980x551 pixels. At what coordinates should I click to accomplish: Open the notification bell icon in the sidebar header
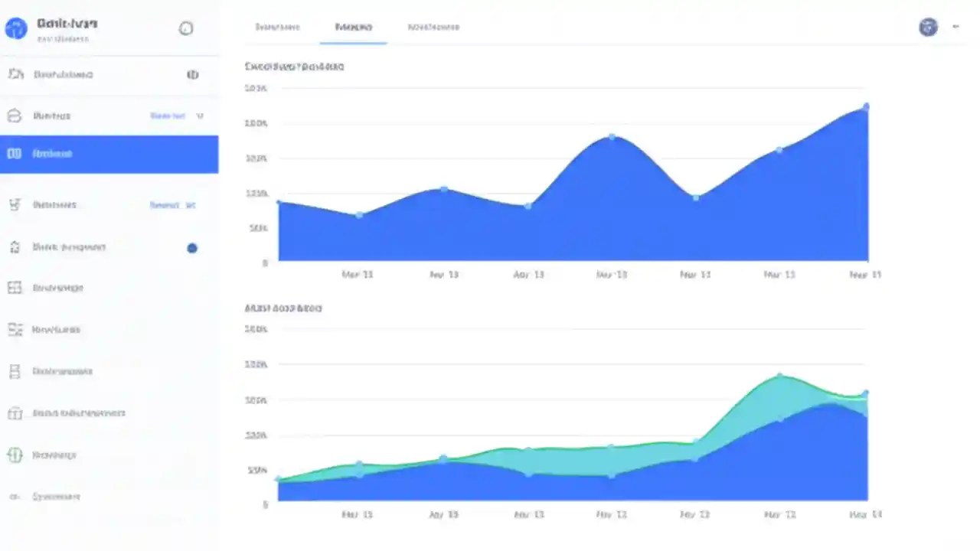click(x=186, y=28)
